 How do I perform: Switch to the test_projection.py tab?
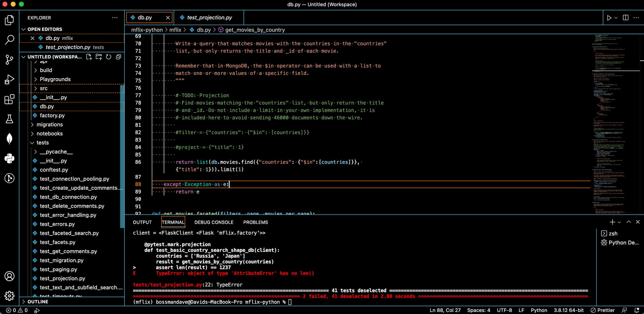pos(208,17)
